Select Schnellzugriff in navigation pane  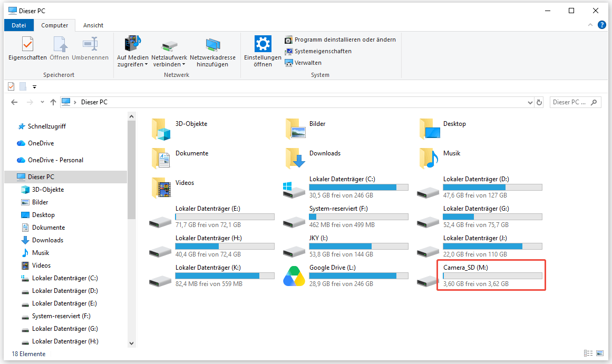47,126
